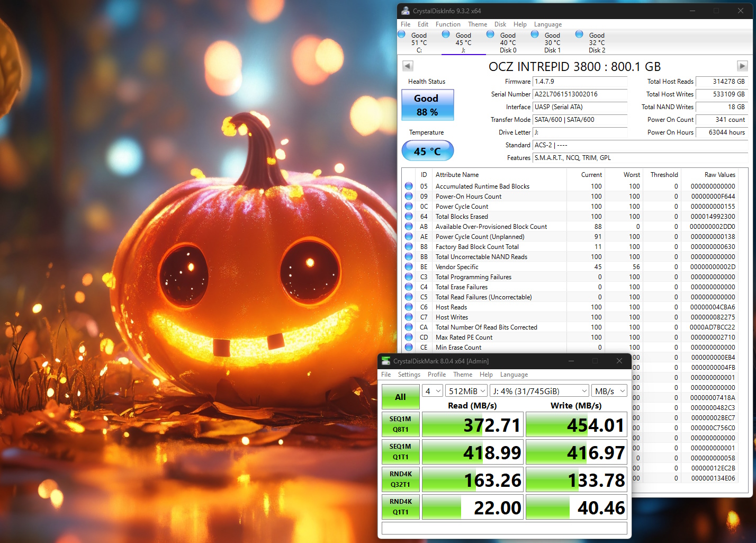This screenshot has height=543, width=756.
Task: Click status orb for Vendor Specific row
Action: point(409,266)
